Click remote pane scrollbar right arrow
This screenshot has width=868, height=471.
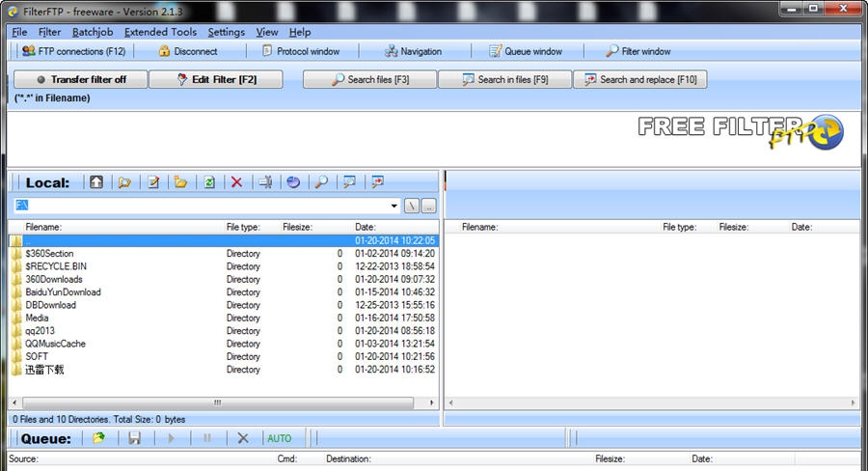(854, 402)
